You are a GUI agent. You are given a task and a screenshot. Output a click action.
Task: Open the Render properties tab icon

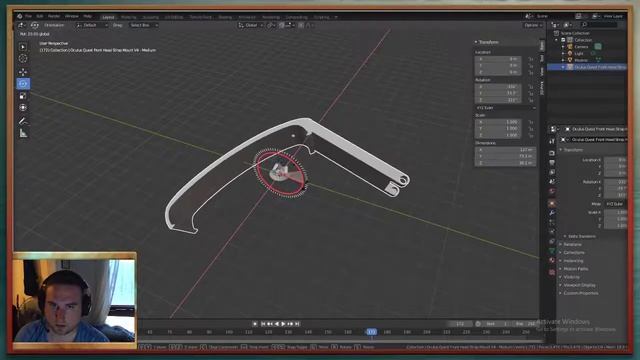(552, 153)
